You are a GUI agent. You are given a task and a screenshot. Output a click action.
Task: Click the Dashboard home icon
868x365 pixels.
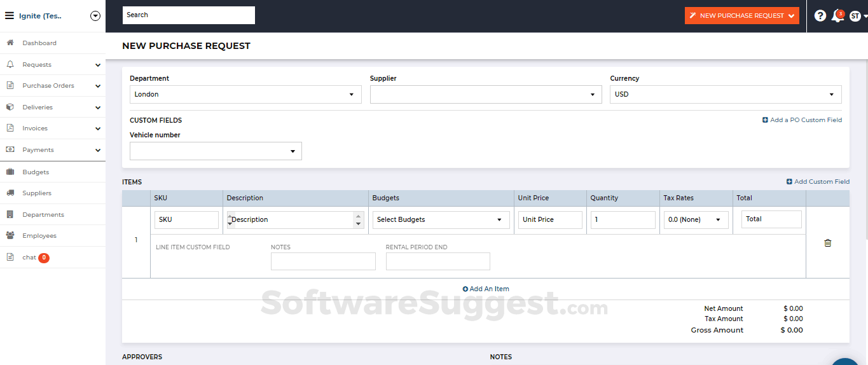point(10,43)
